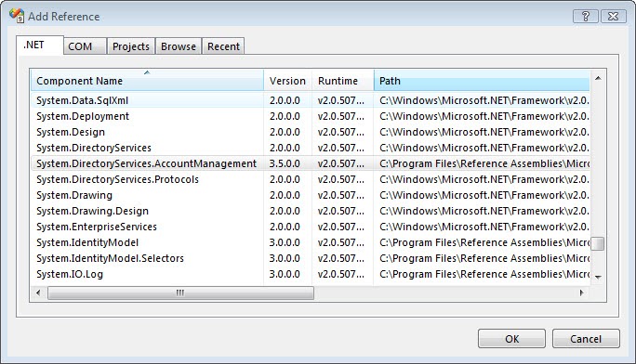Click the sort ascending arrow above Component Name

pos(147,72)
